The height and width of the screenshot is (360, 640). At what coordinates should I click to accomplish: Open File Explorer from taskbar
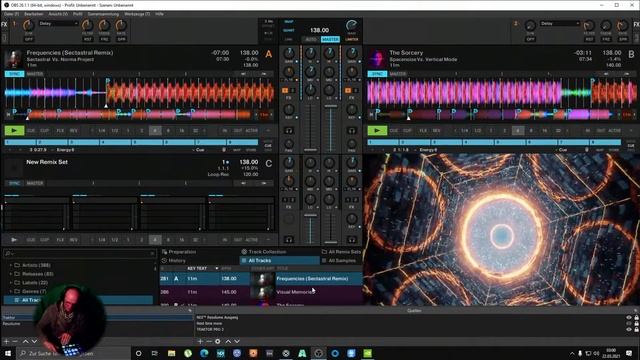[x=171, y=353]
